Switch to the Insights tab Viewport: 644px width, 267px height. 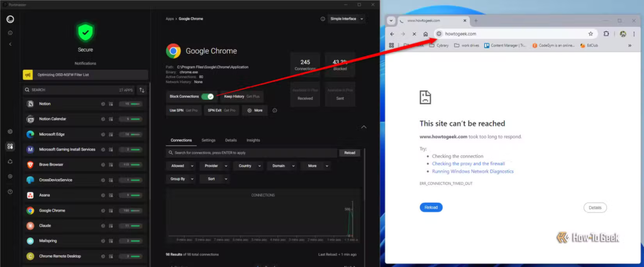pos(253,140)
